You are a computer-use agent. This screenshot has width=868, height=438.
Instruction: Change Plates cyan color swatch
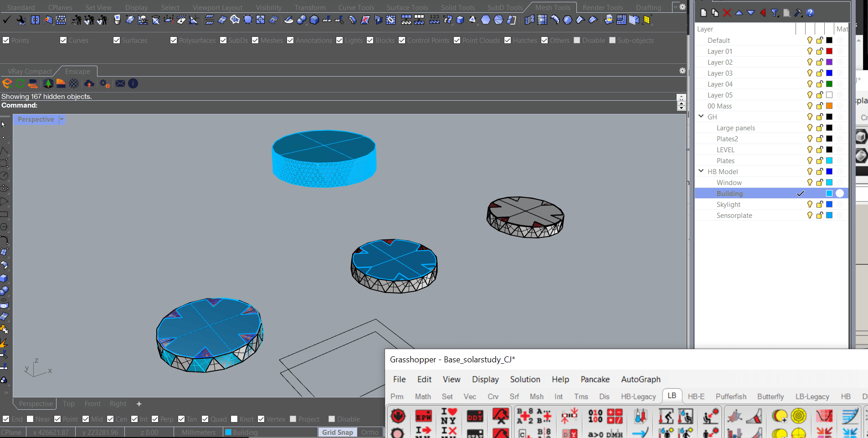[x=829, y=160]
